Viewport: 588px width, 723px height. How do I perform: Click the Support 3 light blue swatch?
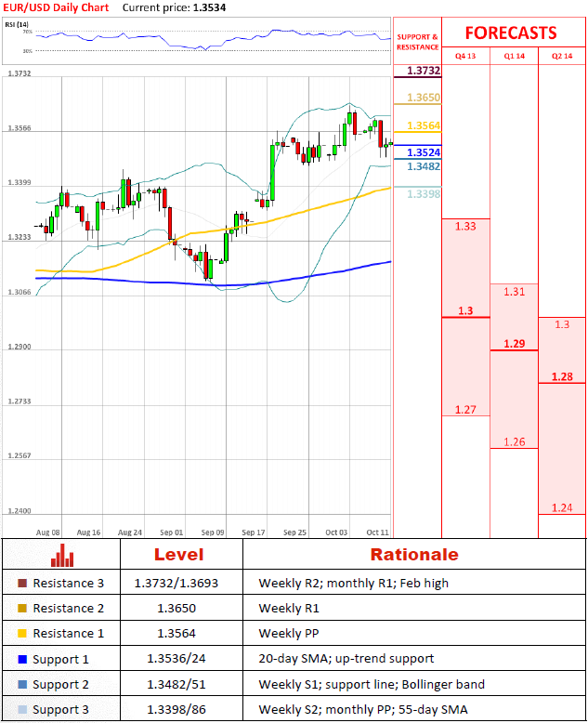[x=22, y=710]
